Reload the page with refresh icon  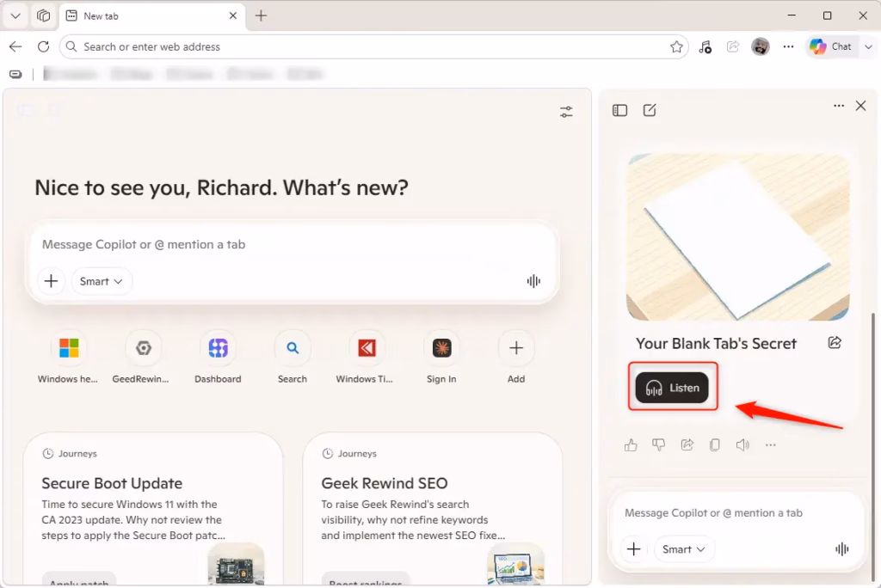click(x=43, y=46)
